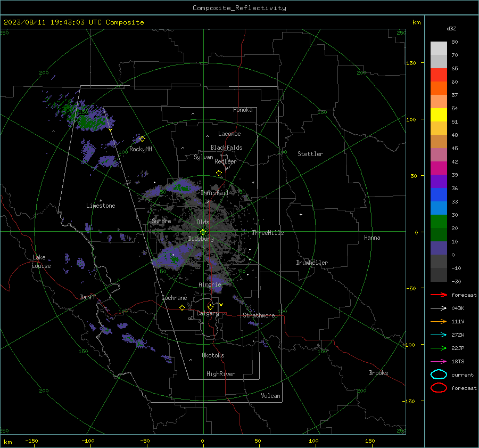Click the Blackfalds label
The width and height of the screenshot is (479, 448).
[226, 148]
